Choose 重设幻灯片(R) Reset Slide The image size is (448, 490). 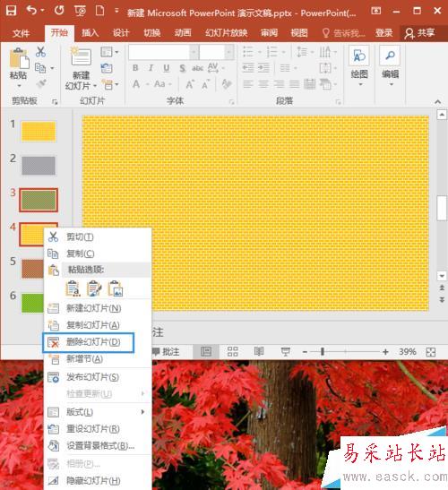pos(98,429)
